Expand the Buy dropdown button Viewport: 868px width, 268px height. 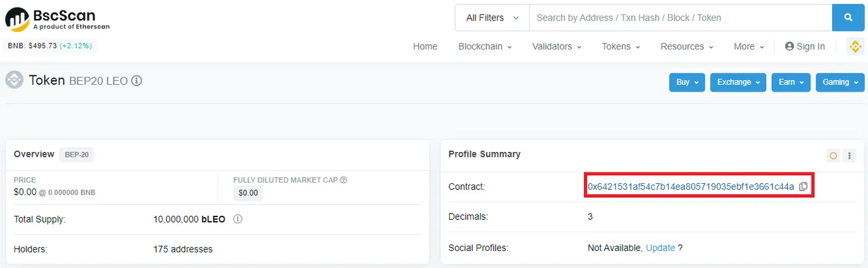[687, 82]
